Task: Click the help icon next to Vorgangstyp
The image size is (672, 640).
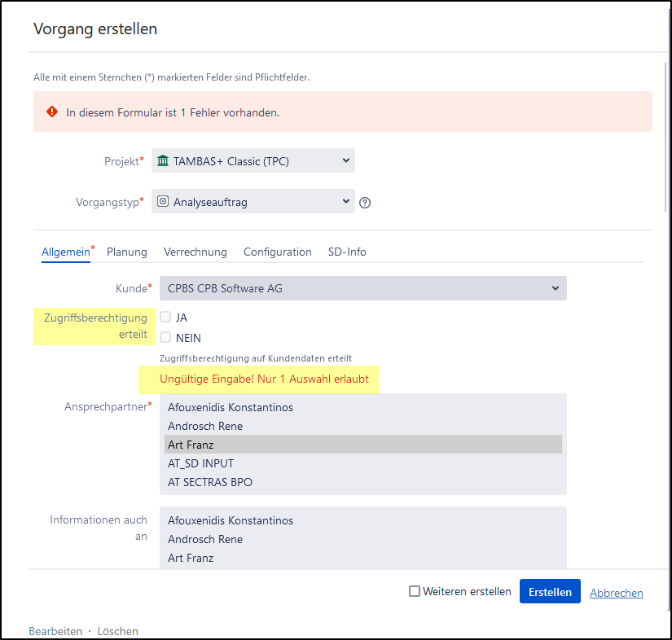Action: coord(365,203)
